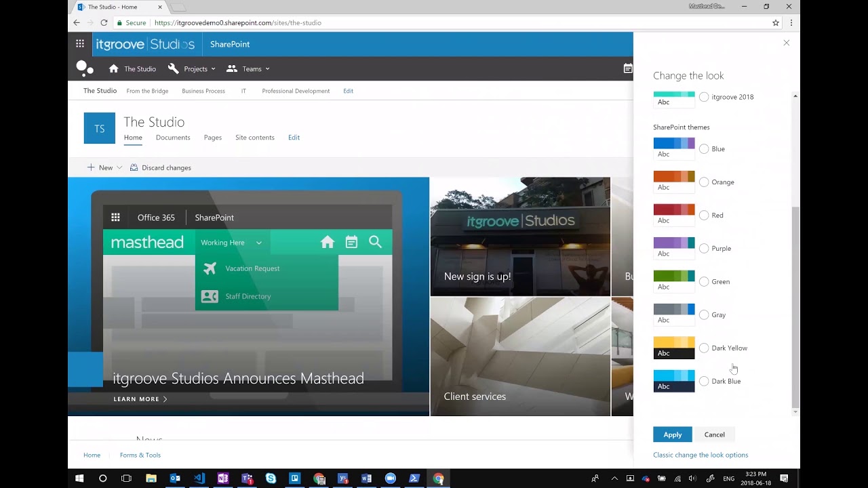
Task: Open the Office 365 app launcher waffle
Action: 80,44
